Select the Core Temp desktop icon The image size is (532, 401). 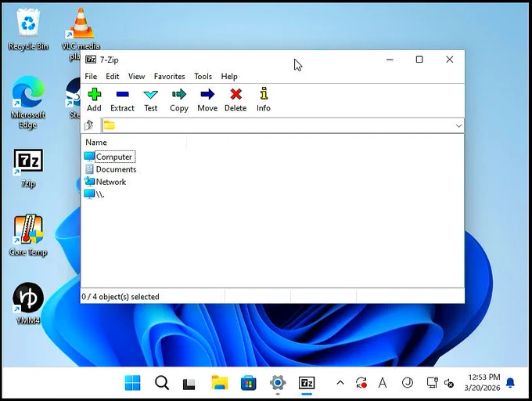click(x=28, y=235)
